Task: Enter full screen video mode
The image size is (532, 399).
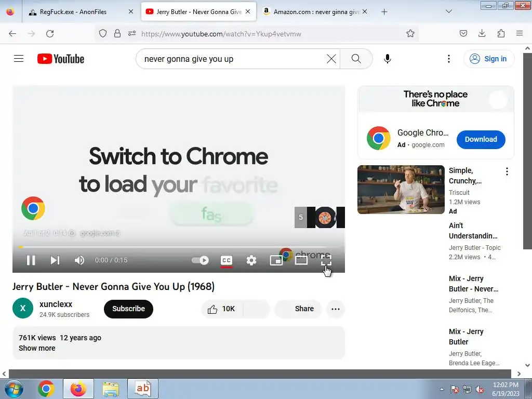Action: click(326, 260)
